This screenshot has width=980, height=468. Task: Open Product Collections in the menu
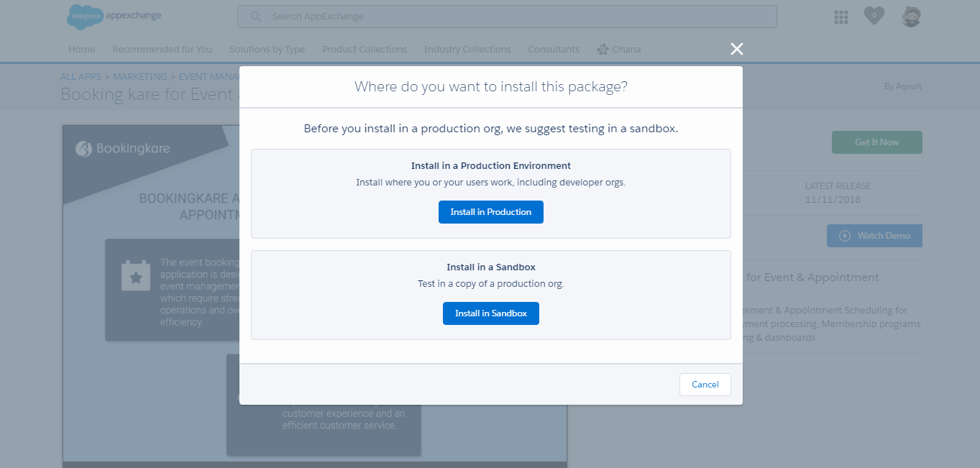tap(364, 49)
